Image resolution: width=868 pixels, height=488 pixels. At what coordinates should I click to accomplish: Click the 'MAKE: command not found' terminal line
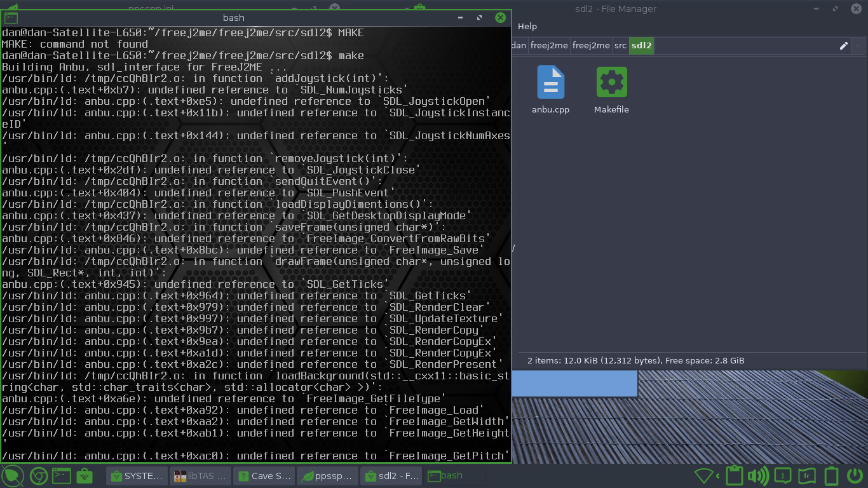pyautogui.click(x=75, y=44)
